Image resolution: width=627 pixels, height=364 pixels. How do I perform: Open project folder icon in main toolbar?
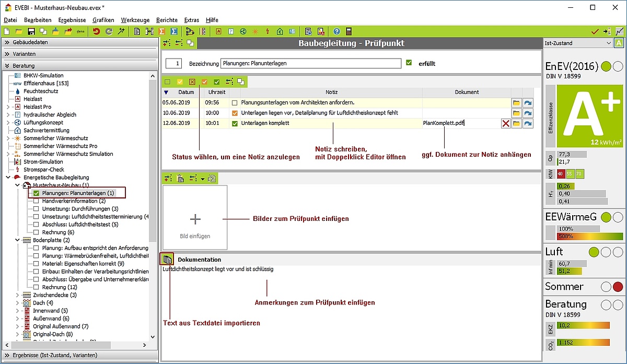(x=19, y=31)
